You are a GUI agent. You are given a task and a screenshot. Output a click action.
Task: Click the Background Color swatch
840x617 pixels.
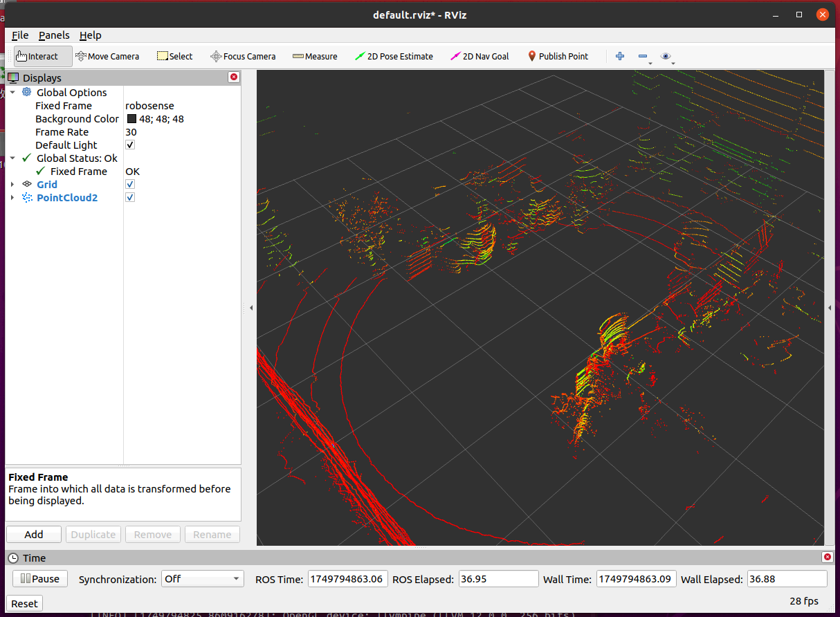(131, 119)
